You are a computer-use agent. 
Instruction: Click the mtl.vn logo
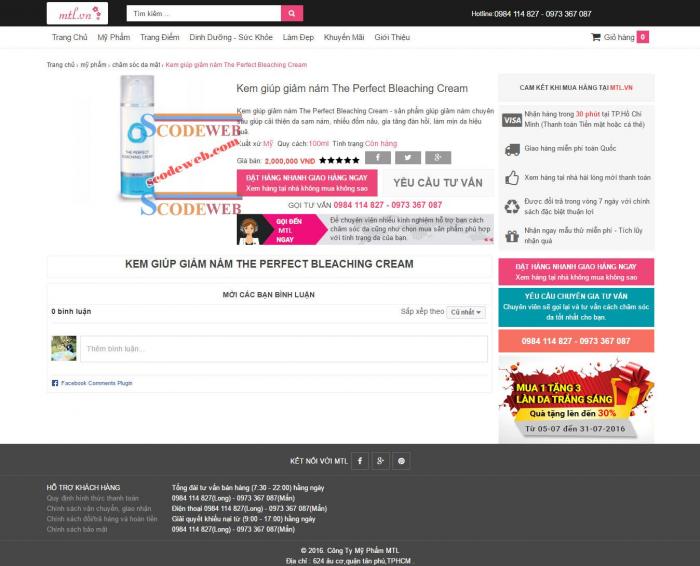(77, 13)
